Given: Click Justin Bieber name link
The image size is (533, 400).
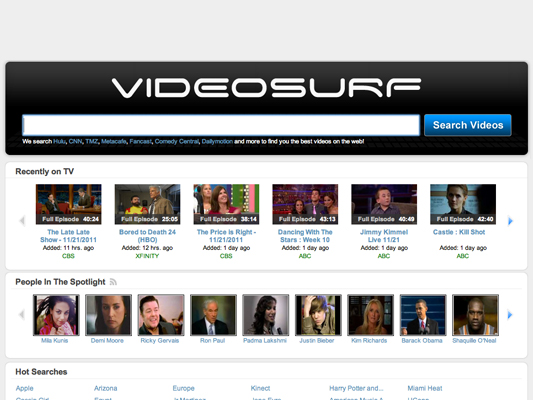Looking at the screenshot, I should pyautogui.click(x=317, y=341).
